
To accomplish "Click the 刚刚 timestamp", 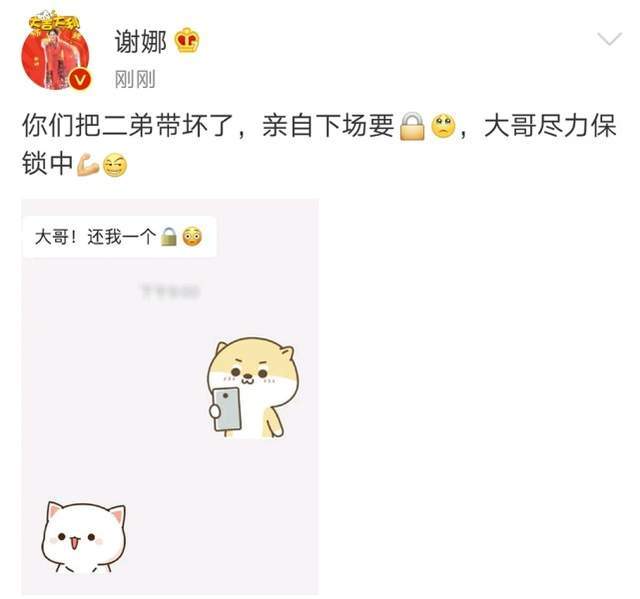I will [x=135, y=79].
